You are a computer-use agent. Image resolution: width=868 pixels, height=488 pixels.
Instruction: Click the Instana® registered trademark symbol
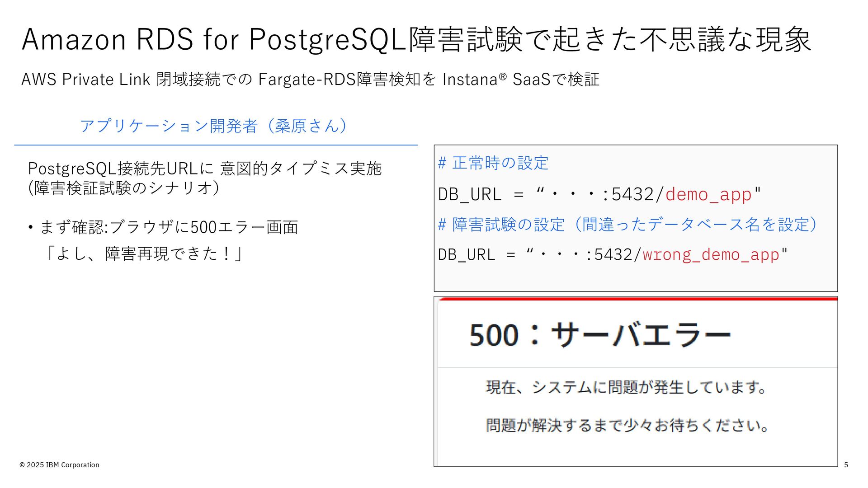pos(502,76)
